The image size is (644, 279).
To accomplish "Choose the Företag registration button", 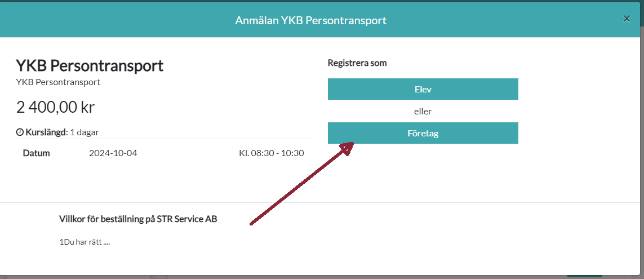I will tap(423, 133).
